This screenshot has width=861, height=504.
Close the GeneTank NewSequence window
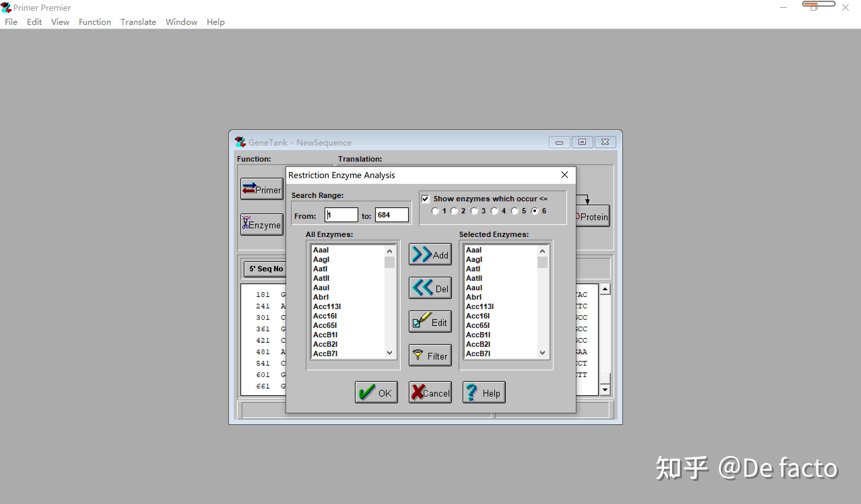pos(605,142)
